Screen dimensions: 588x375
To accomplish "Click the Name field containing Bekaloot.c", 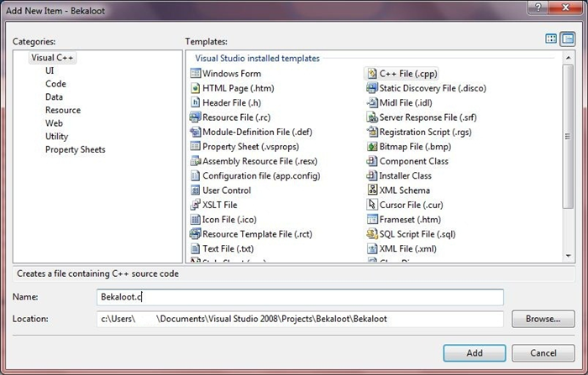I will point(300,297).
